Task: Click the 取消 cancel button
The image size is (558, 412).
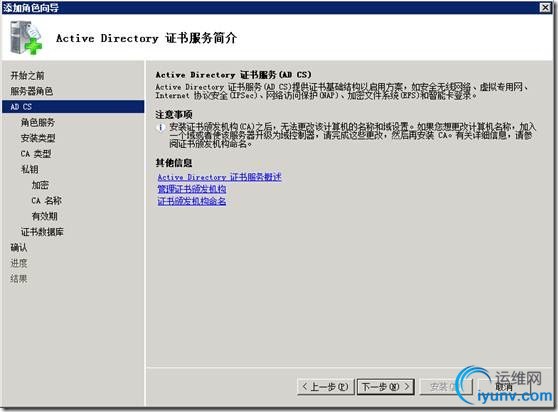Action: tap(504, 387)
